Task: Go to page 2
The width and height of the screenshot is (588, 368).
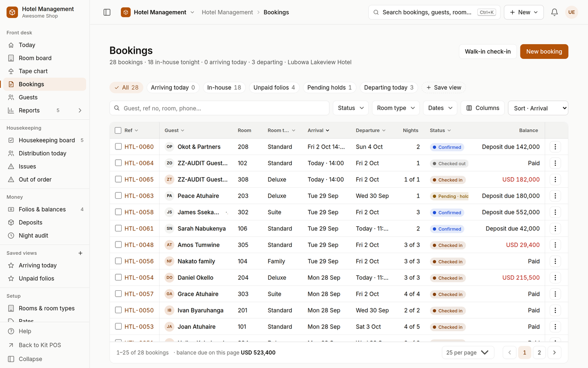Action: [539, 353]
